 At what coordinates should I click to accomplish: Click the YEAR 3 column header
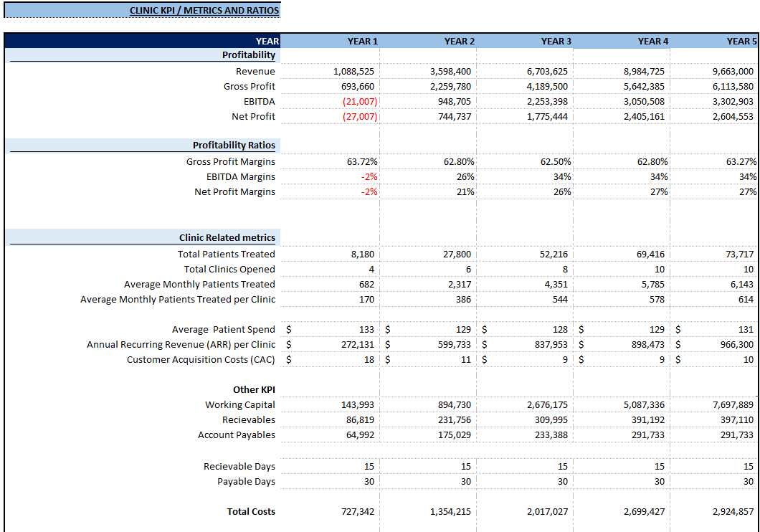pos(556,41)
